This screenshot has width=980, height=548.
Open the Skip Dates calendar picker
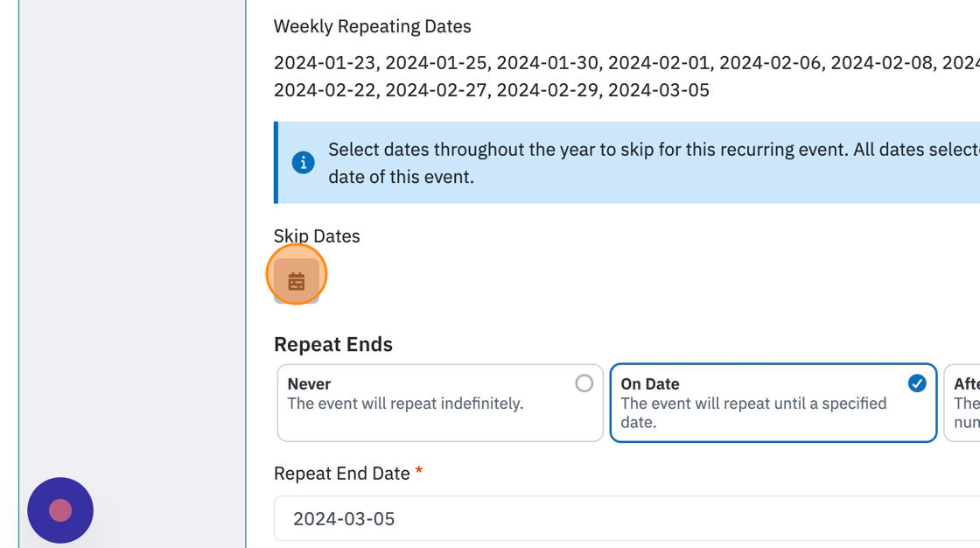297,281
